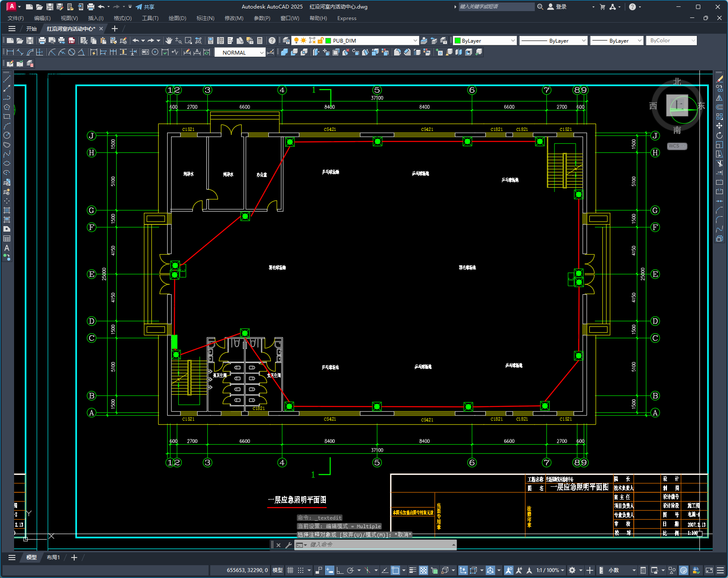728x578 pixels.
Task: Click the Center Mark dimension icon
Action: (155, 52)
